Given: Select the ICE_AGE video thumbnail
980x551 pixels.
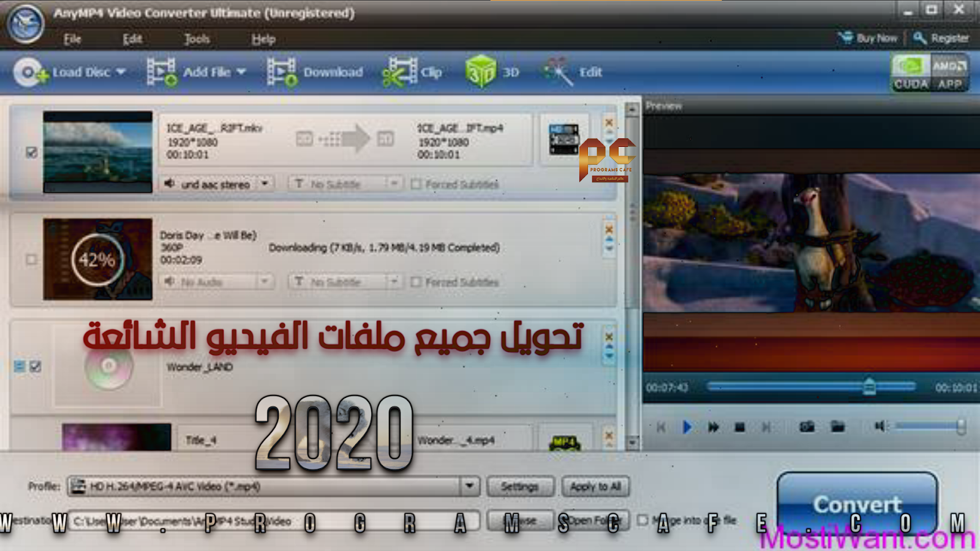Looking at the screenshot, I should click(x=98, y=152).
